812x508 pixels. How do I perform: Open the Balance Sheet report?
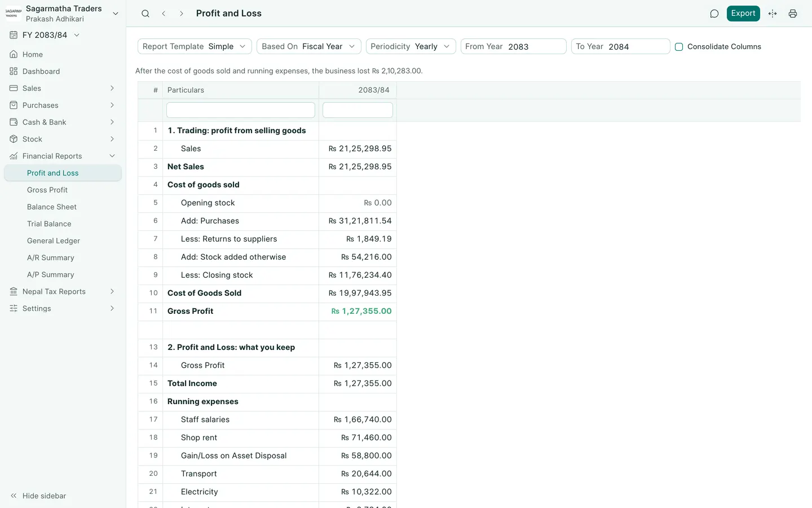[52, 207]
